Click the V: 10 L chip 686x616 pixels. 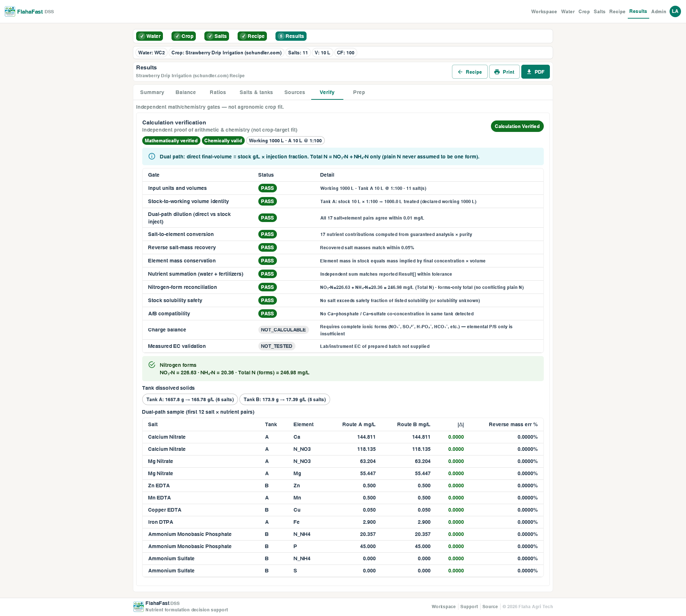[x=322, y=53]
